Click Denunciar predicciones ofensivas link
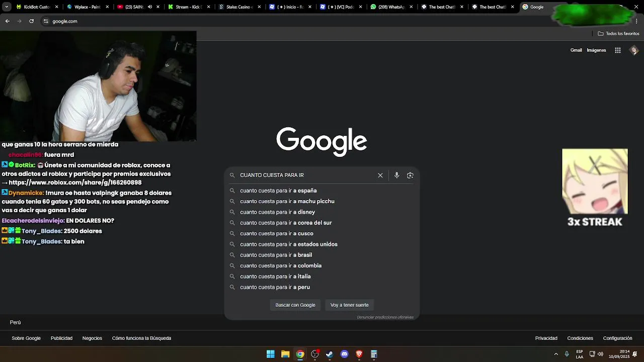The width and height of the screenshot is (644, 362). coord(385,317)
